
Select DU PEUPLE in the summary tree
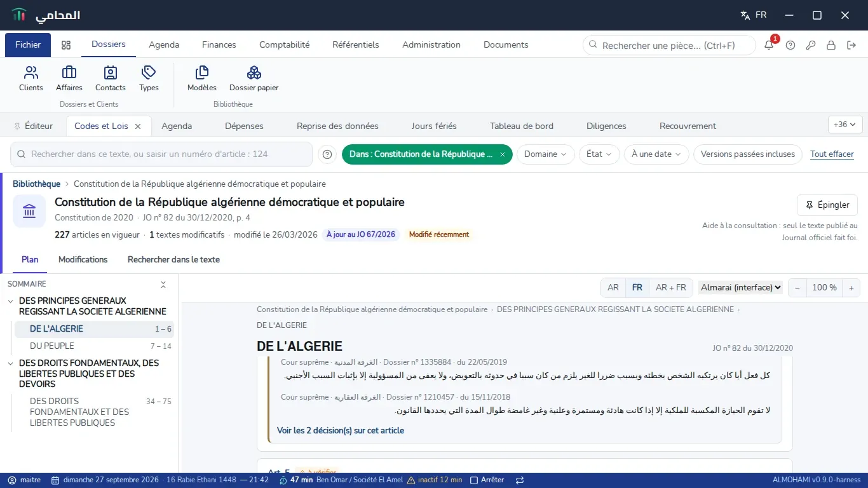pos(94,346)
